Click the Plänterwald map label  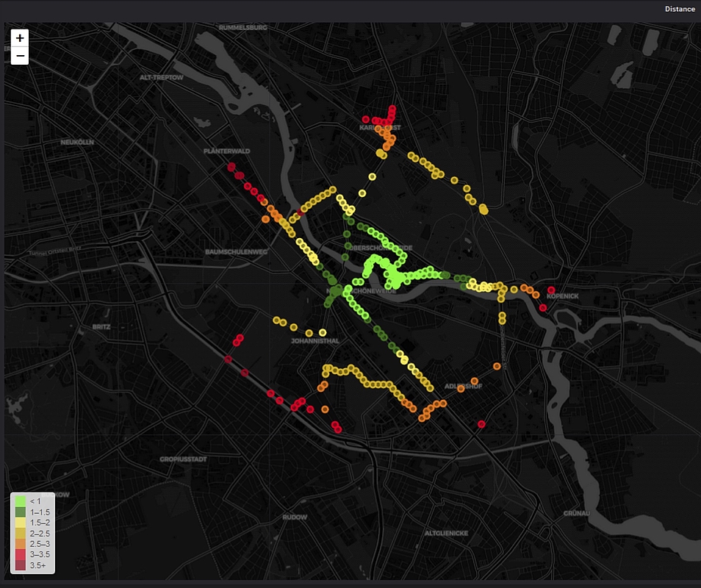click(227, 151)
